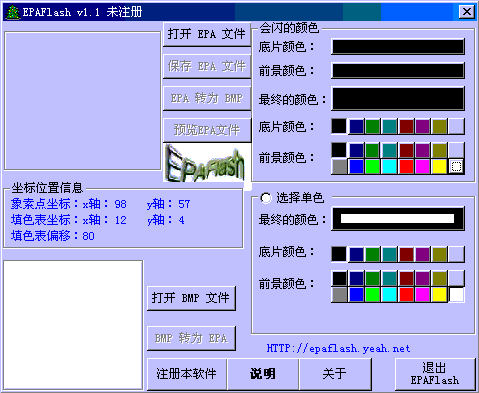479x393 pixels.
Task: Pick gray in 会闪的颜色 前景颜色 swatches
Action: click(339, 166)
